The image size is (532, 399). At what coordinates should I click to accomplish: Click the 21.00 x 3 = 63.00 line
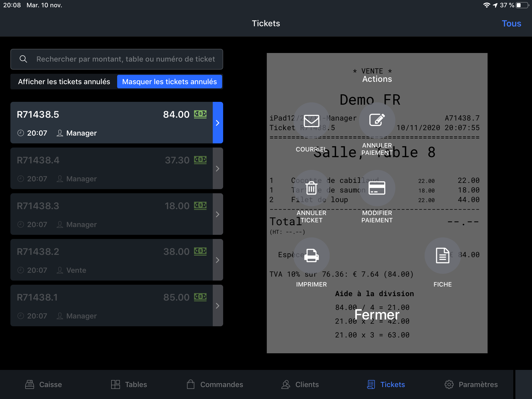click(372, 335)
